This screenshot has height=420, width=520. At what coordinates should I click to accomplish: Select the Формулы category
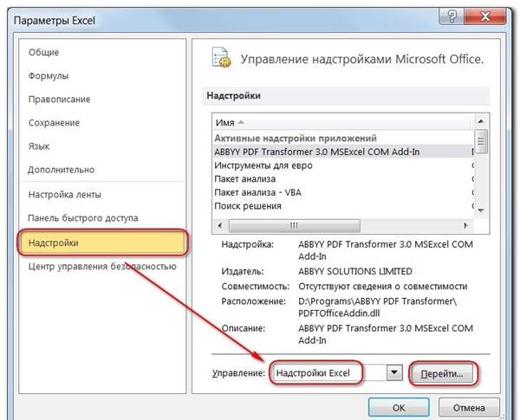click(x=49, y=76)
